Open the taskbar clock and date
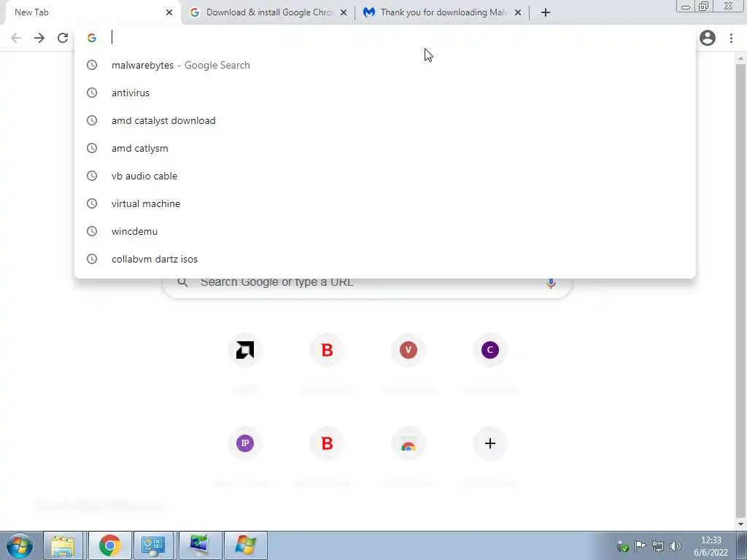 (711, 546)
